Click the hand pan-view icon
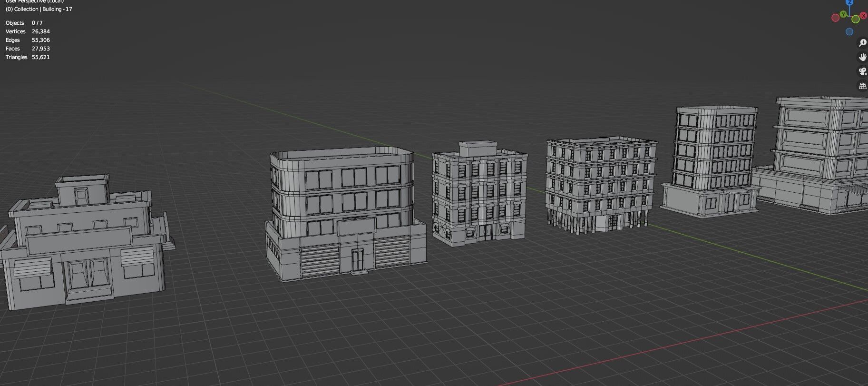The height and width of the screenshot is (386, 868). pyautogui.click(x=862, y=57)
